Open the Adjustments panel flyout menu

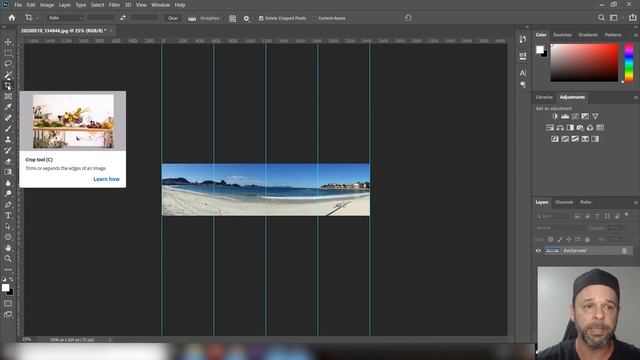click(636, 98)
